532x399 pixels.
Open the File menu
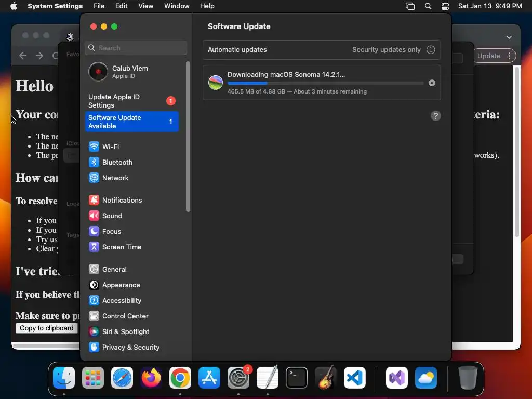point(99,6)
